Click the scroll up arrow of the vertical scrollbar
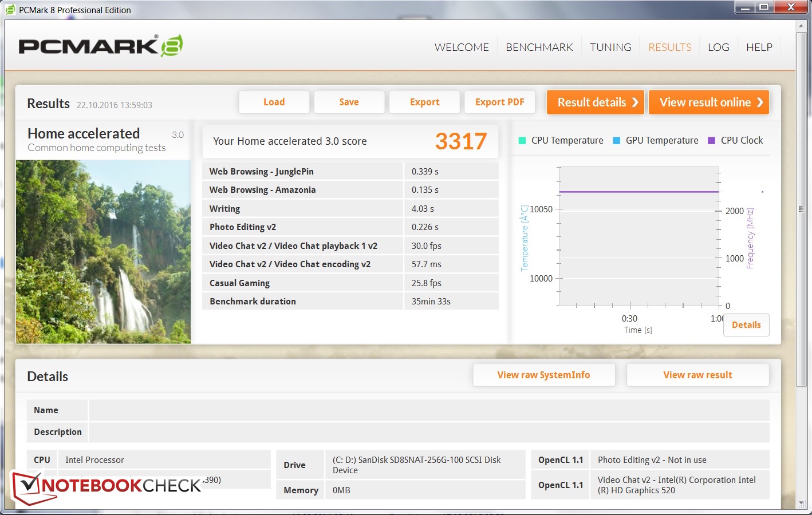The height and width of the screenshot is (515, 812). [801, 27]
